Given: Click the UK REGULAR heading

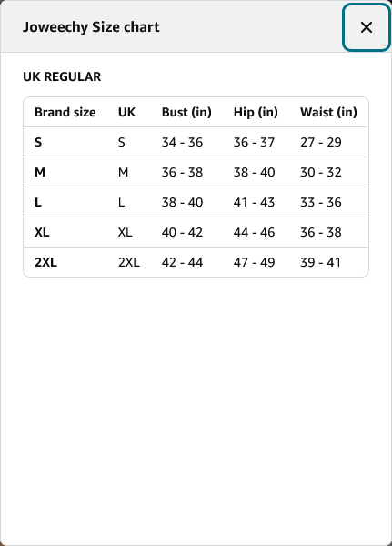Looking at the screenshot, I should (62, 76).
